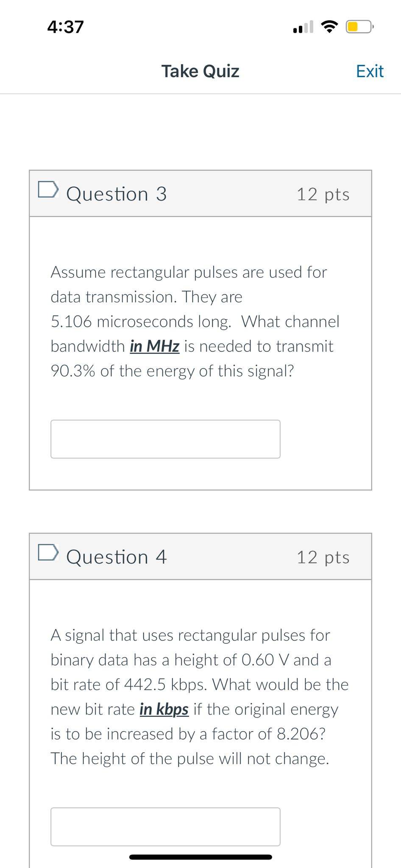
Task: Focus the Question 3 answer field
Action: [x=165, y=439]
